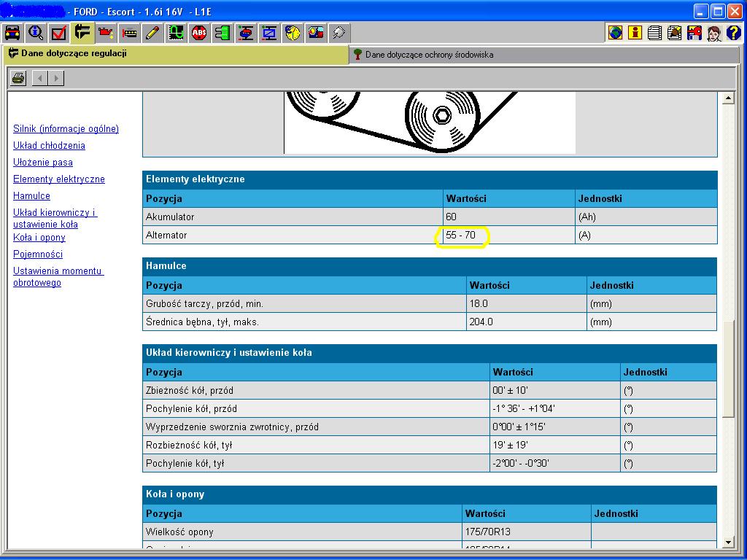Screen dimensions: 747x560
Task: Click the red car vehicle selection icon
Action: point(12,33)
